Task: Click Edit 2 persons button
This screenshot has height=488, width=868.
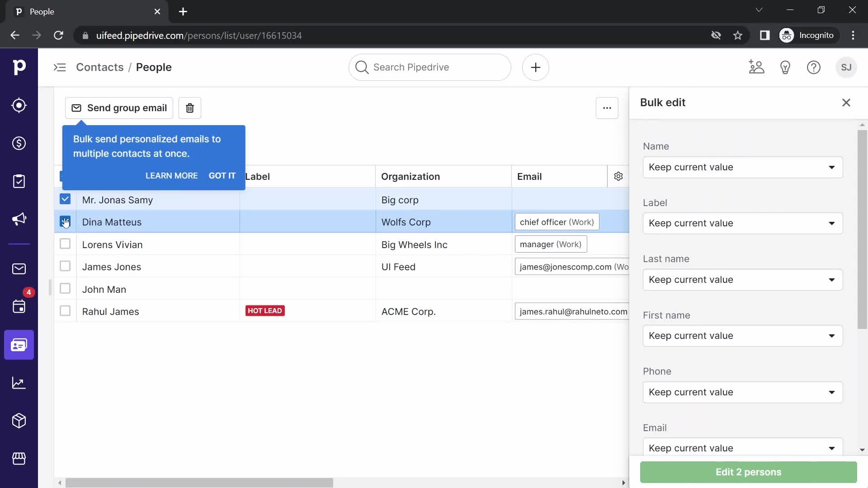Action: [749, 472]
